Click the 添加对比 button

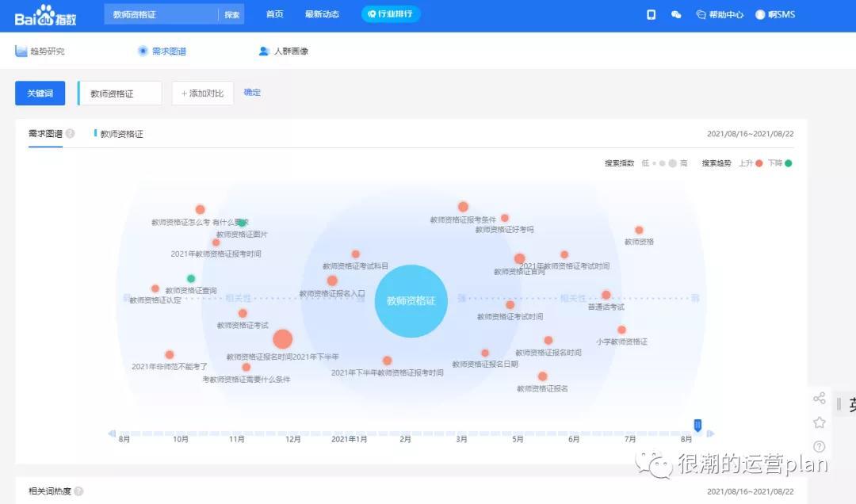point(202,94)
